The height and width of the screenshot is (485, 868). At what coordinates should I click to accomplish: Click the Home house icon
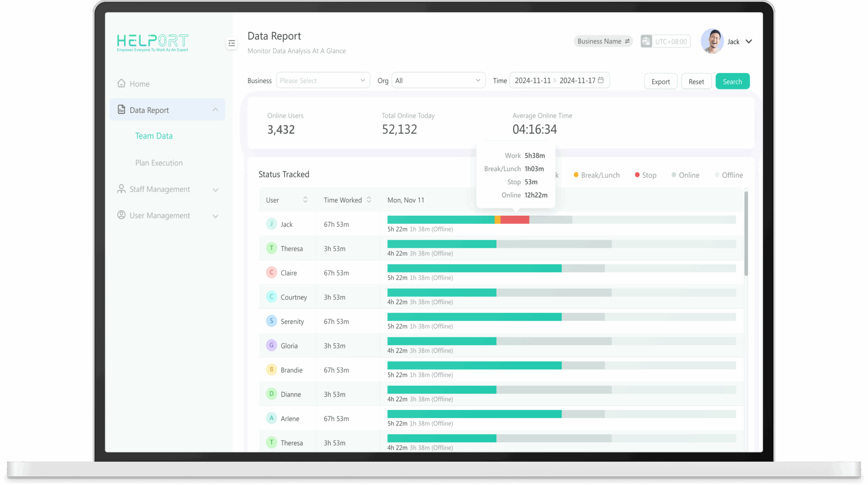[121, 83]
